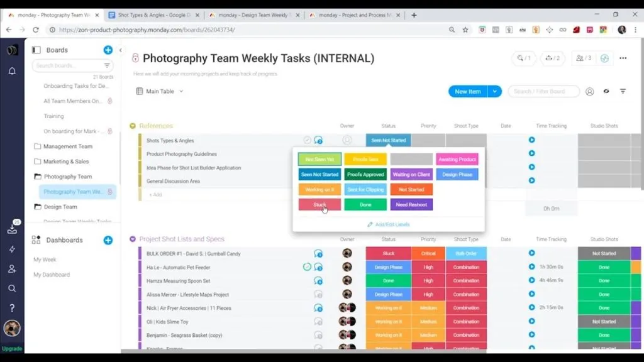Open conversation bubble for Shots Types & Angles

click(318, 141)
